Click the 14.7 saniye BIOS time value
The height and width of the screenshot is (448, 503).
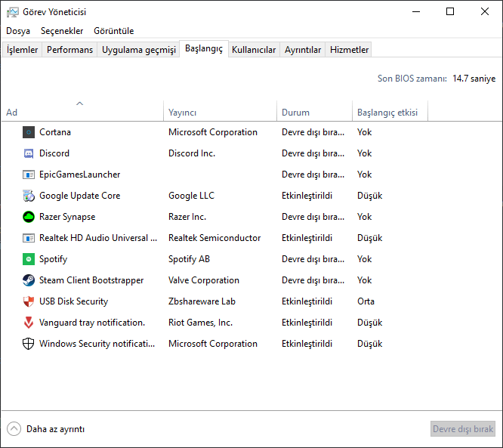pos(474,79)
